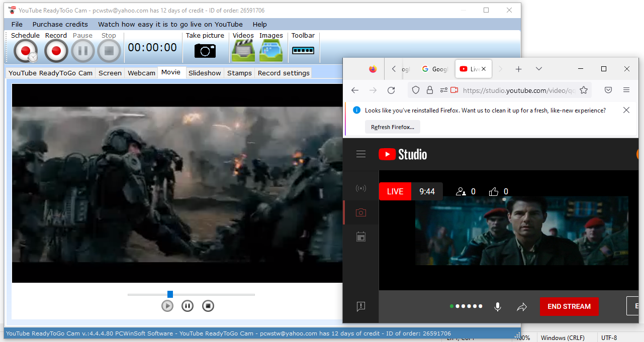Switch to the YouTube ReadyToGo Cam tab
Image resolution: width=644 pixels, height=342 pixels.
[51, 73]
